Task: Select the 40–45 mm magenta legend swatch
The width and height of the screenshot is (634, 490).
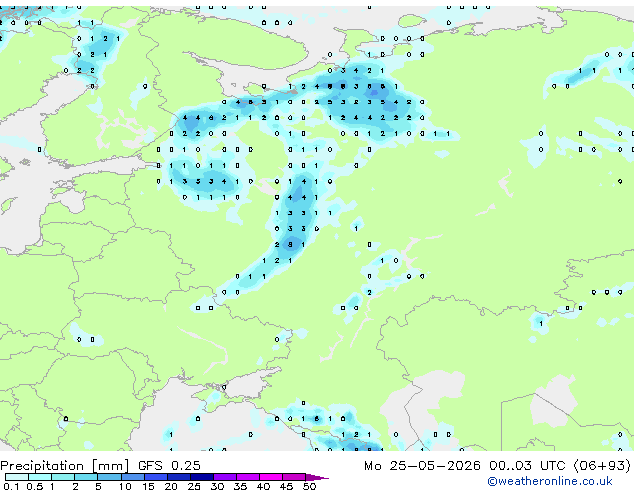Action: pos(271,477)
